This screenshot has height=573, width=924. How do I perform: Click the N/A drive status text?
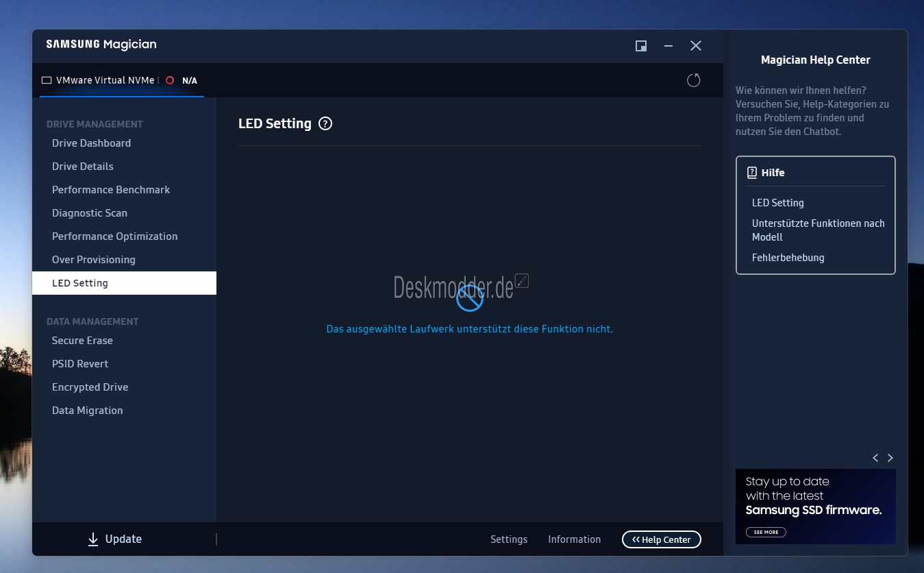[190, 81]
